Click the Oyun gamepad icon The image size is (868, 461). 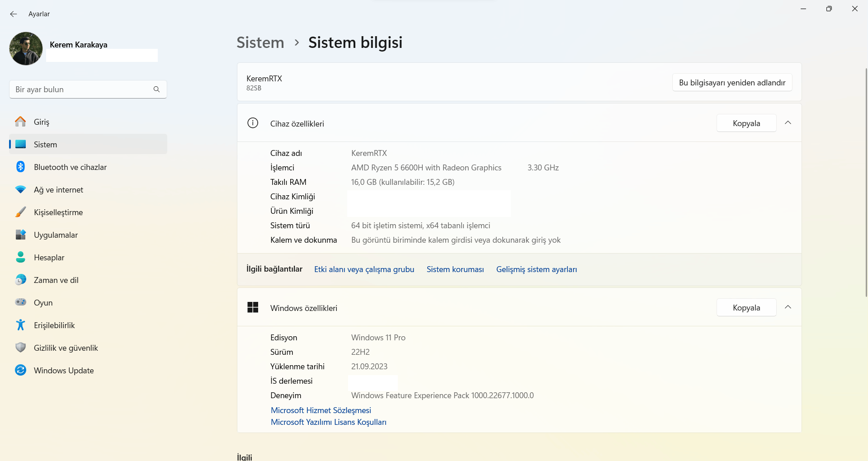(x=20, y=302)
